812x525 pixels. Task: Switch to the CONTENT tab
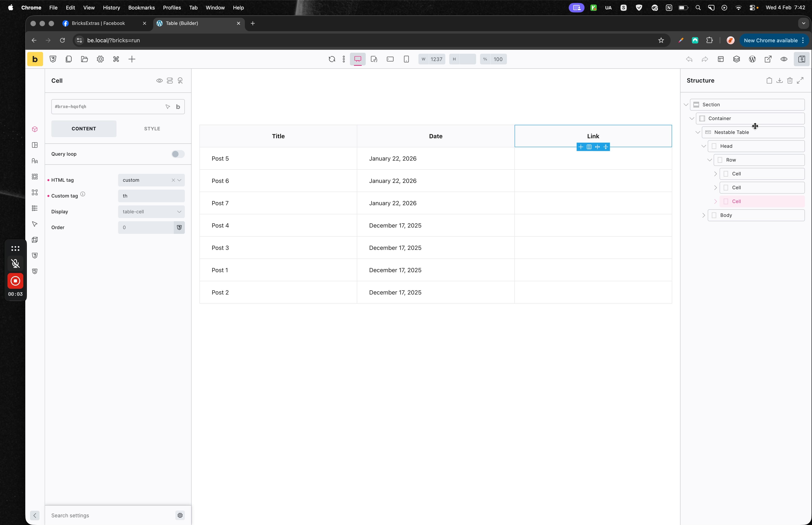pos(84,129)
